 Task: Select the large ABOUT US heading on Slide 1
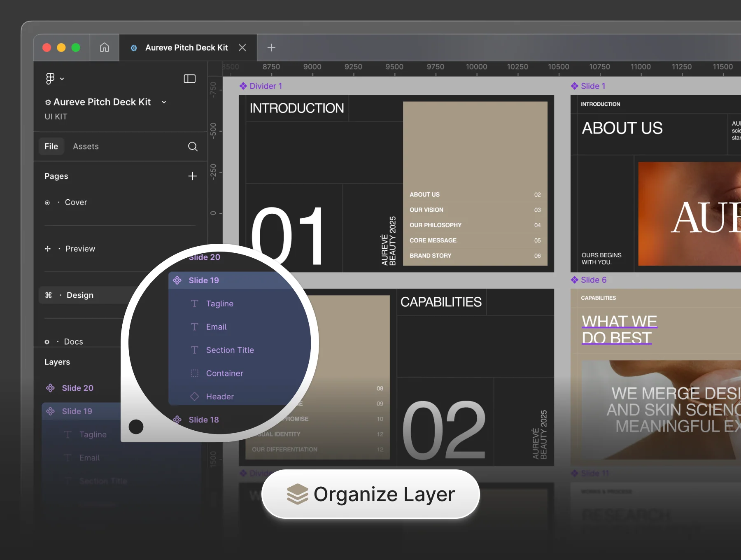click(622, 128)
